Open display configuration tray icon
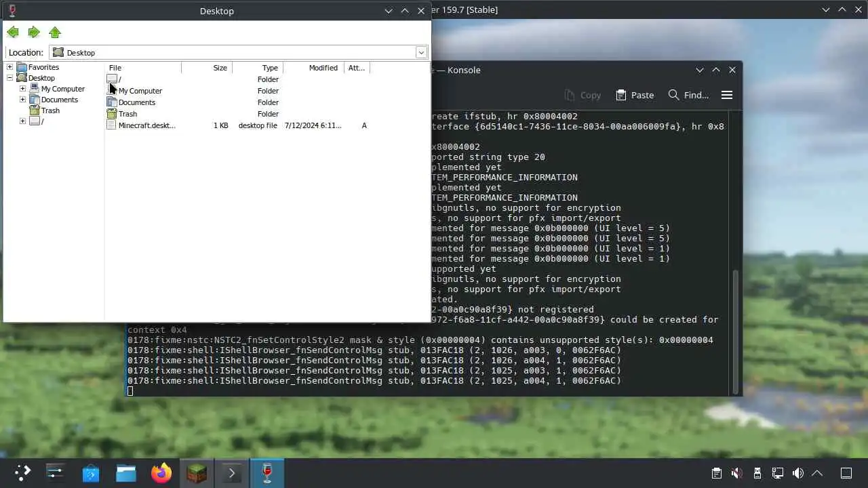868x488 pixels. tap(778, 473)
